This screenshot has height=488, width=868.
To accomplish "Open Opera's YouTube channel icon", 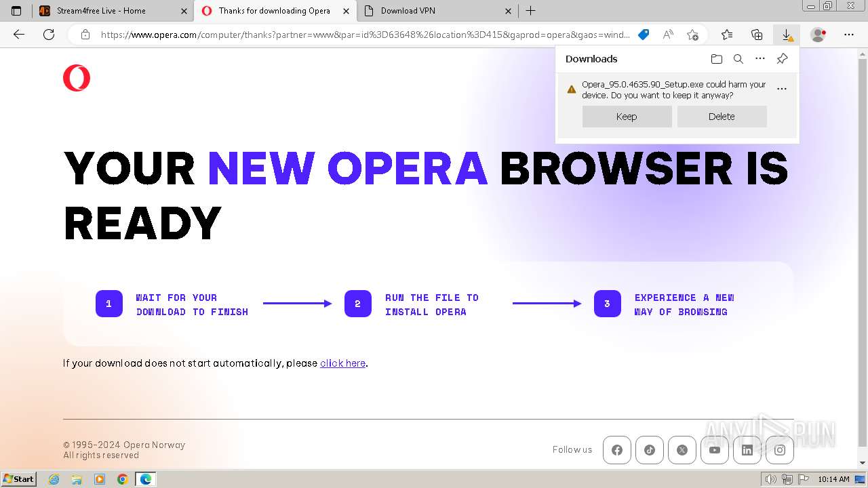I will 715,450.
